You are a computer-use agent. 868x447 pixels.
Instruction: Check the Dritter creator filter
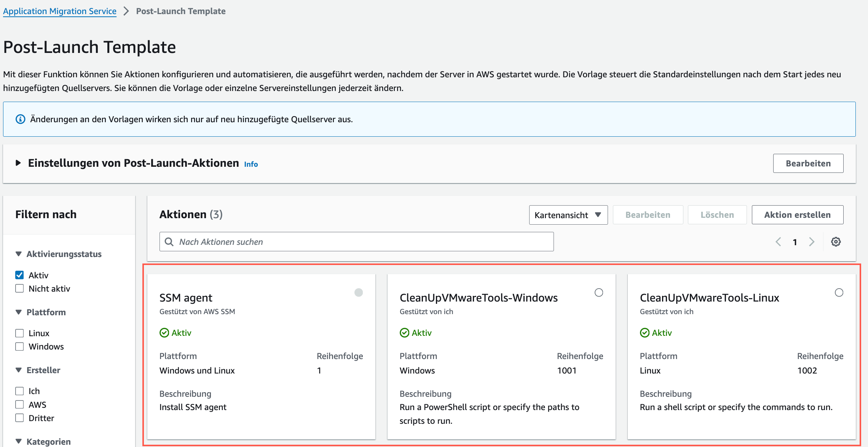pyautogui.click(x=19, y=418)
